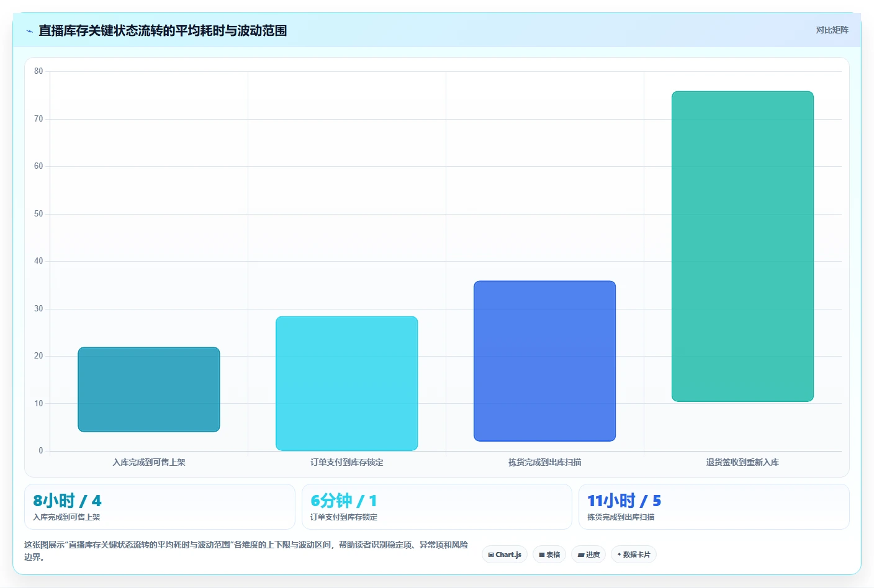Click card caption 订单支付到库存锁定 under 6分钟
This screenshot has height=588, width=874.
[x=344, y=517]
